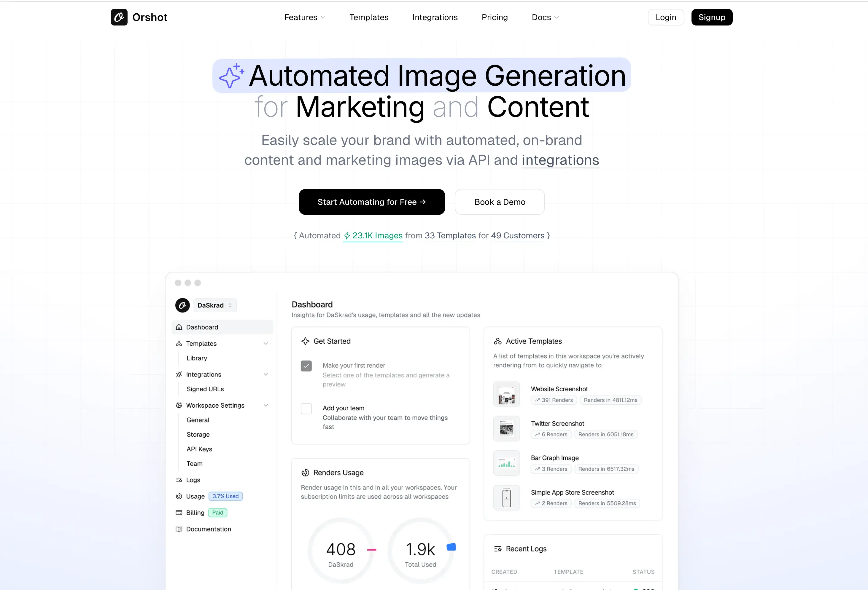Image resolution: width=868 pixels, height=590 pixels.
Task: Click the Orshot logo icon
Action: tap(119, 17)
